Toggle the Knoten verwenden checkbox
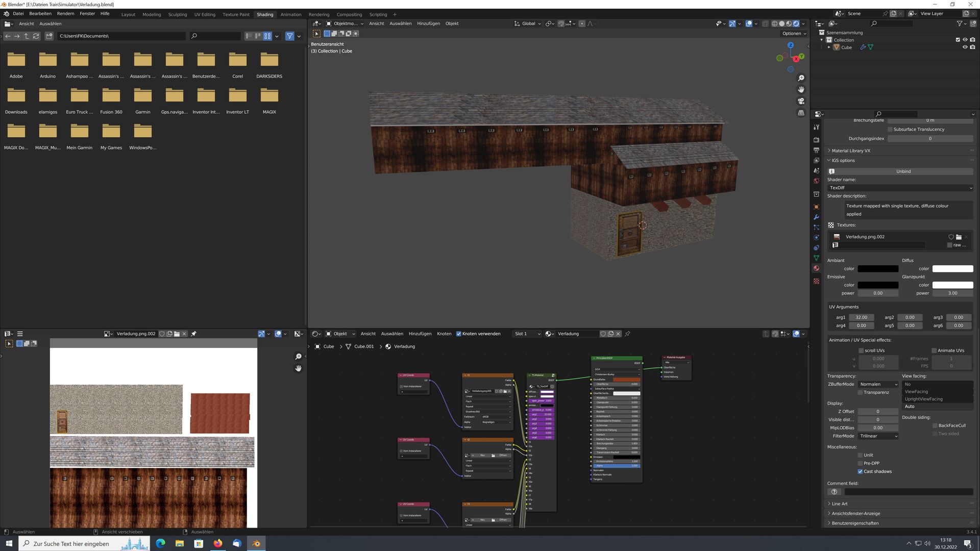The image size is (980, 551). (458, 334)
